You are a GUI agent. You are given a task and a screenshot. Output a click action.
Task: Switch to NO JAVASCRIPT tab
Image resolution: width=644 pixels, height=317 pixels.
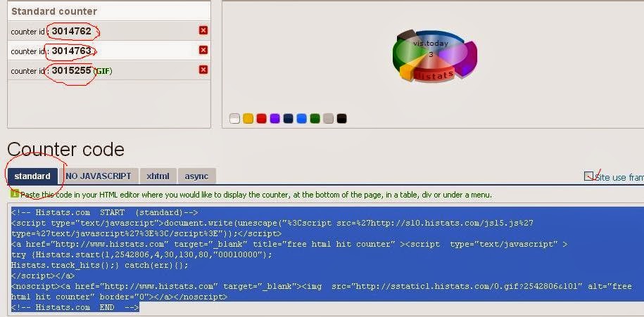(x=99, y=176)
